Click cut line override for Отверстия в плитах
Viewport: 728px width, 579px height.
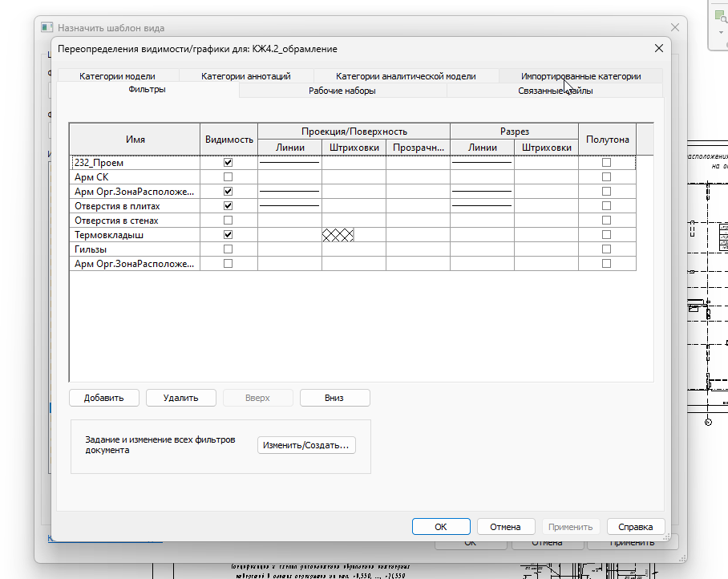coord(482,205)
